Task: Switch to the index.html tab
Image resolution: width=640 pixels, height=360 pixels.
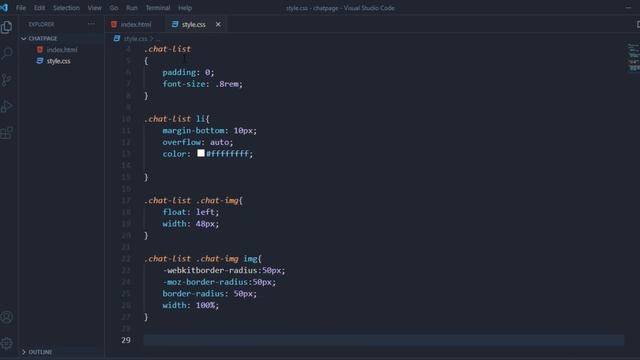Action: (x=136, y=24)
